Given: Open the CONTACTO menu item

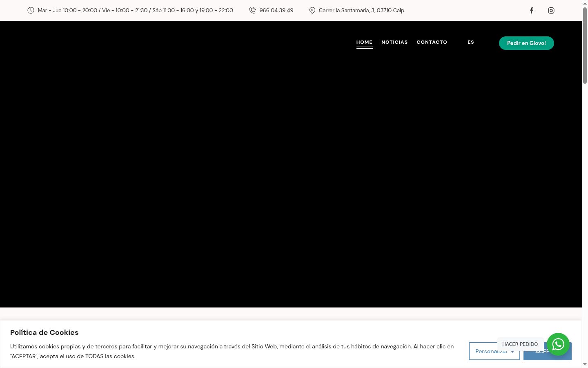Looking at the screenshot, I should point(432,42).
